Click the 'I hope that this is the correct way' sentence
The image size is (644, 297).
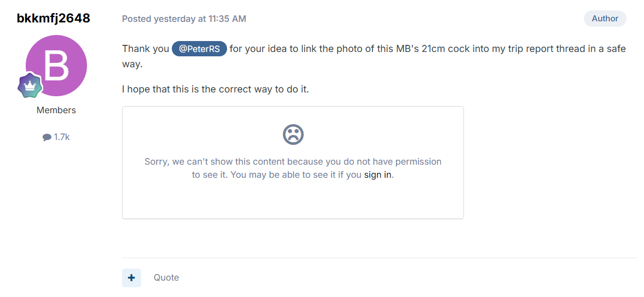tap(215, 89)
